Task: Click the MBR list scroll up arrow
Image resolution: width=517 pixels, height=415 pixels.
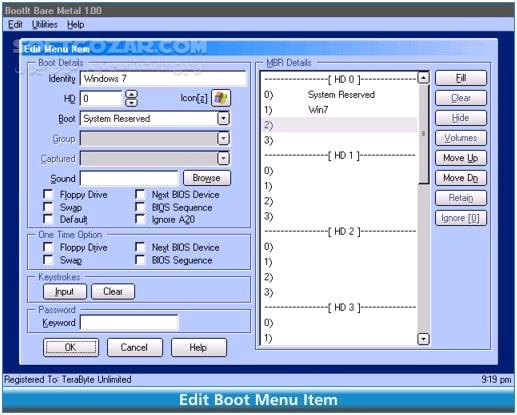Action: point(423,78)
